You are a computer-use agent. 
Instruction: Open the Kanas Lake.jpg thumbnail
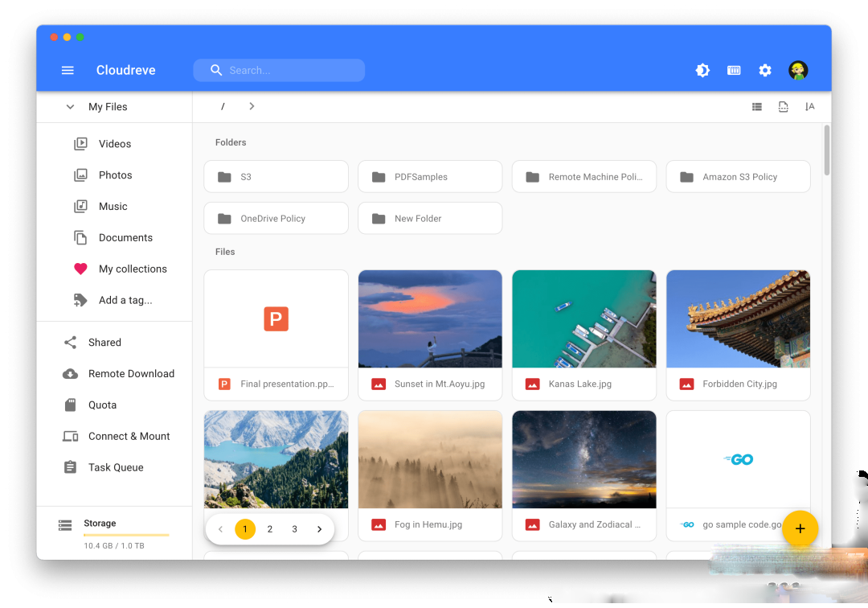[584, 319]
